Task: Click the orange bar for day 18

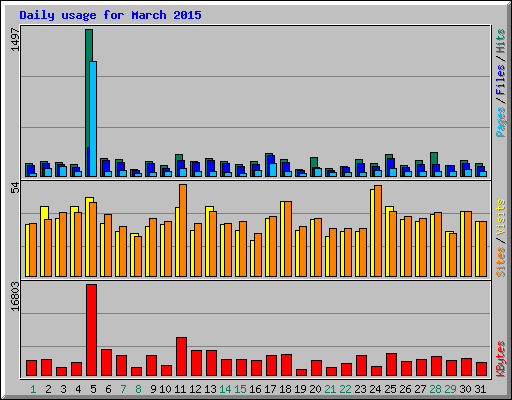Action: click(288, 239)
